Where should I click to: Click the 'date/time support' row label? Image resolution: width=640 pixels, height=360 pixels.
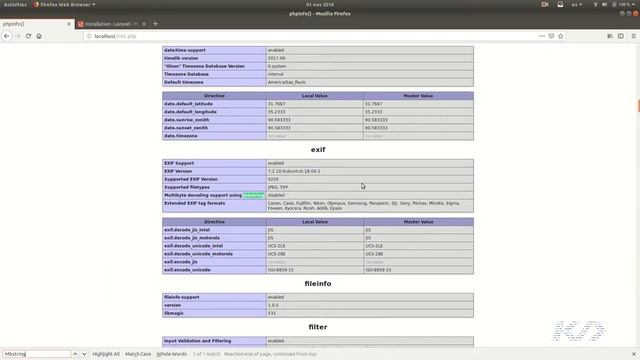pos(185,50)
